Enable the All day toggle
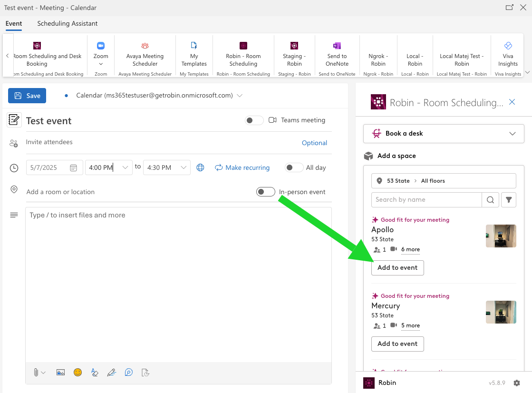Viewport: 532px width, 393px height. tap(294, 167)
